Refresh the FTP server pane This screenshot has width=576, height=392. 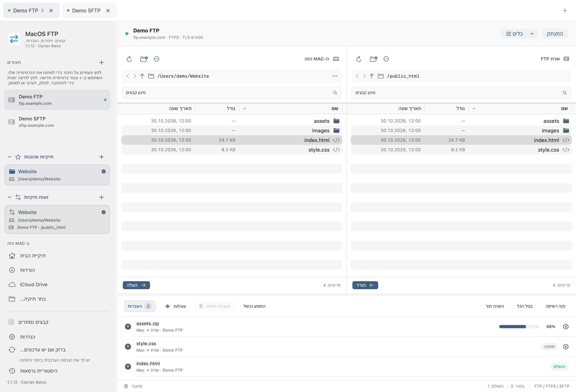pyautogui.click(x=359, y=59)
